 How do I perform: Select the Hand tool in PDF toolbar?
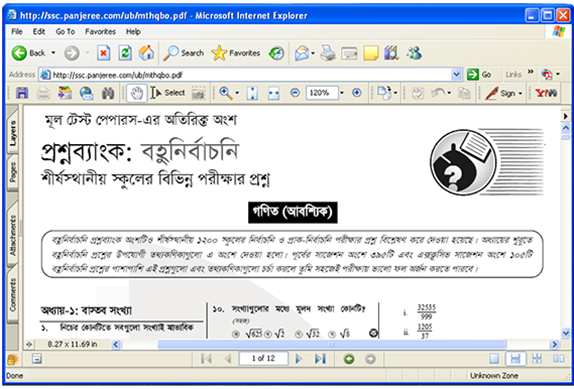tap(137, 93)
